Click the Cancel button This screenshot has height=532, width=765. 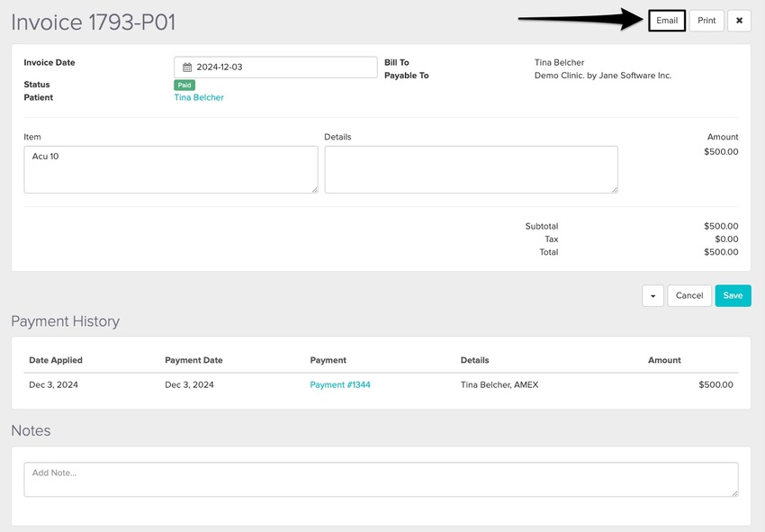[688, 296]
